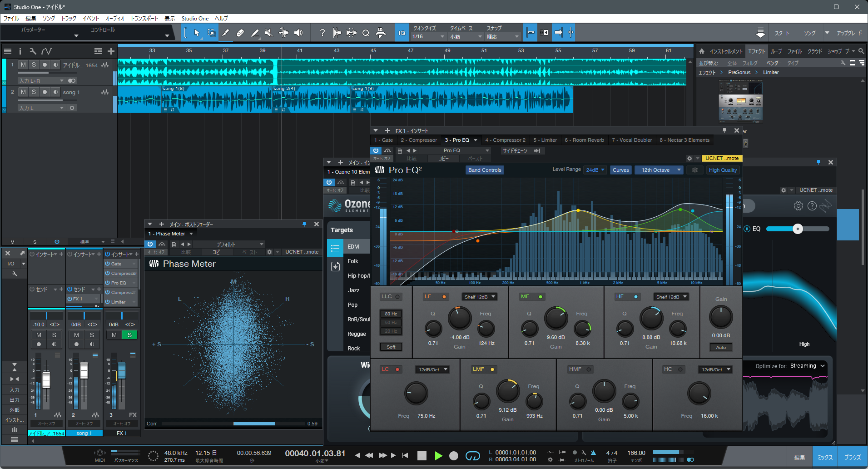Solo the song 1 track in arrangement
This screenshot has width=868, height=469.
pos(34,92)
